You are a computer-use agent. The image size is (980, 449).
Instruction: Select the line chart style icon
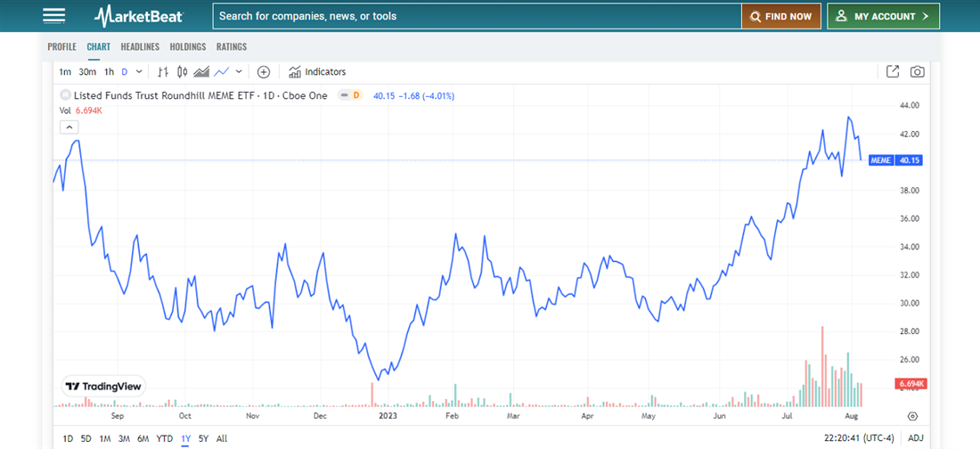(x=222, y=72)
